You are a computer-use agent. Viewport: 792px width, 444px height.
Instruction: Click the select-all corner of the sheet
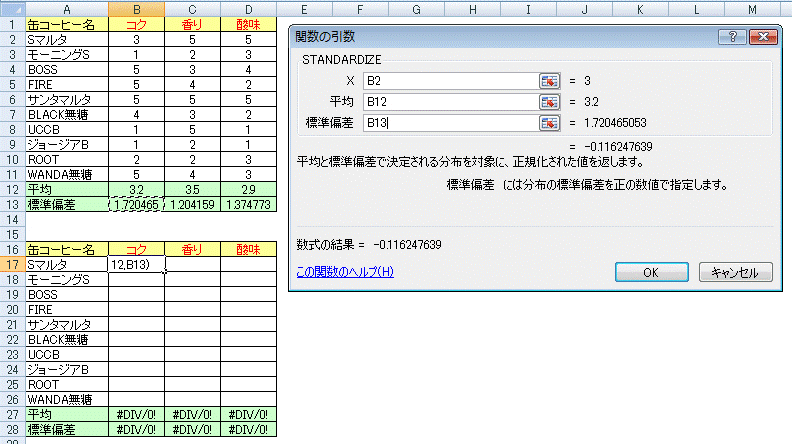click(12, 8)
